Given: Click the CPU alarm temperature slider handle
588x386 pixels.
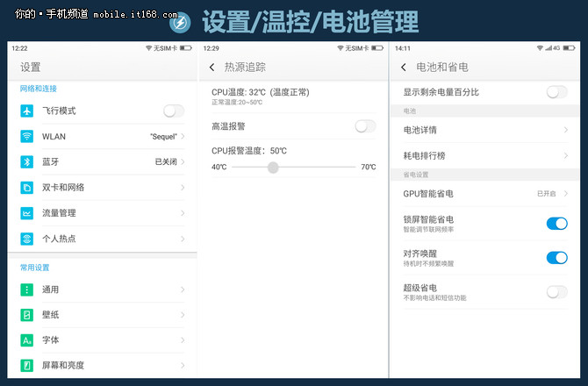Looking at the screenshot, I should (273, 168).
